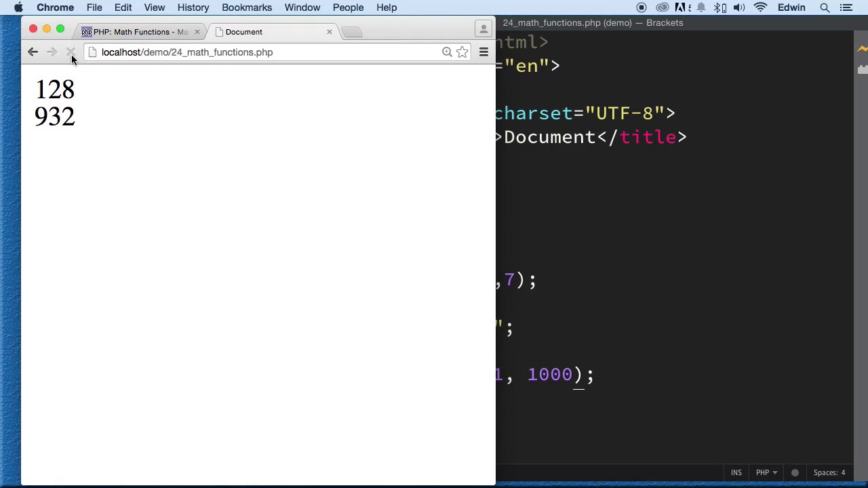Open the Window menu

click(302, 7)
